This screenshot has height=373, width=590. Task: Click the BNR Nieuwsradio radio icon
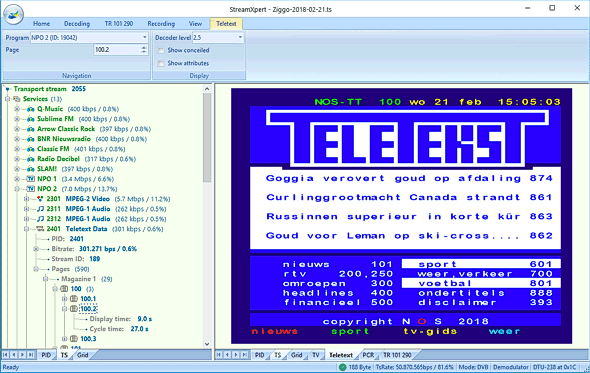(x=31, y=139)
